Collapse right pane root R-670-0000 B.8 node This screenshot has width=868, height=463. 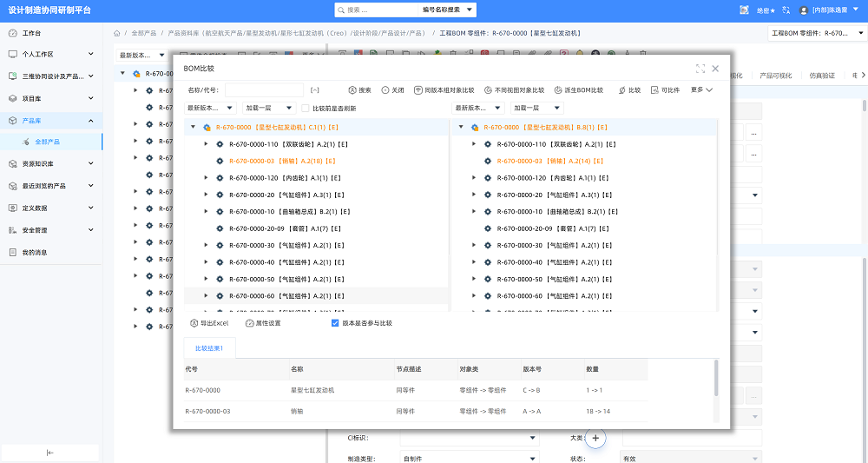pos(461,128)
